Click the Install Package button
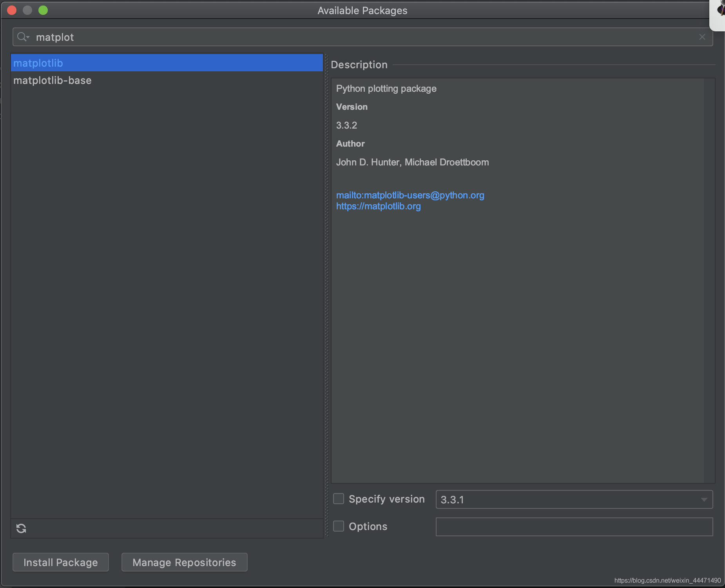725x588 pixels. click(x=61, y=562)
